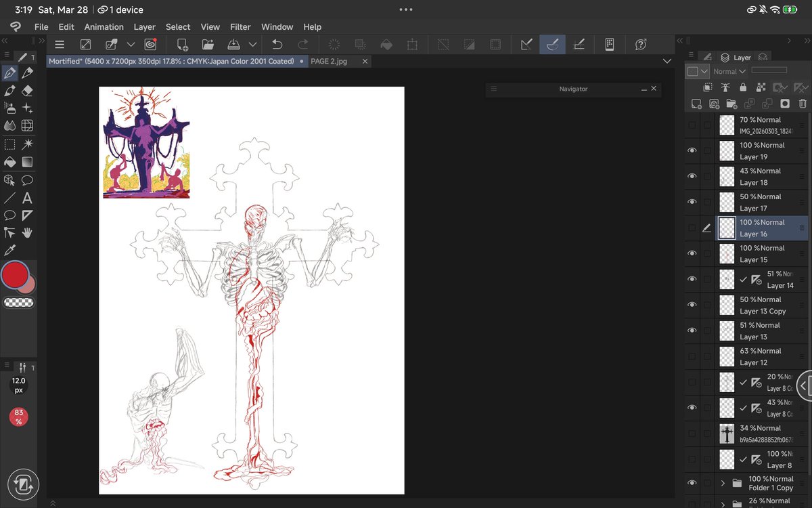This screenshot has height=508, width=812.
Task: Collapse right layer dock with double chevrons
Action: tap(806, 41)
